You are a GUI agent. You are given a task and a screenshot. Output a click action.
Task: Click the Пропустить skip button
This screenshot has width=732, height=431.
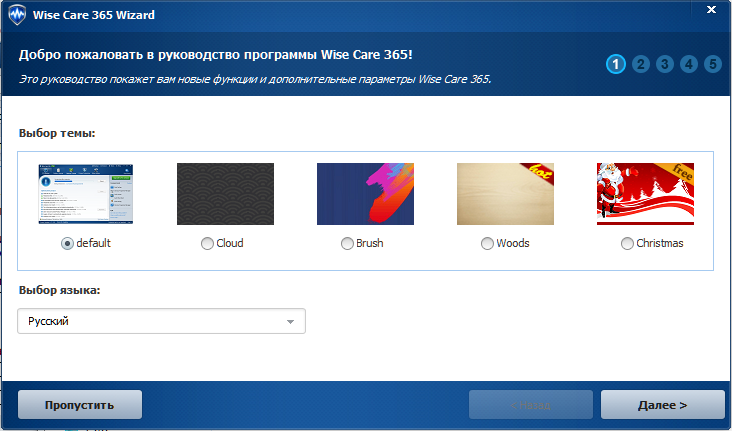(x=80, y=405)
